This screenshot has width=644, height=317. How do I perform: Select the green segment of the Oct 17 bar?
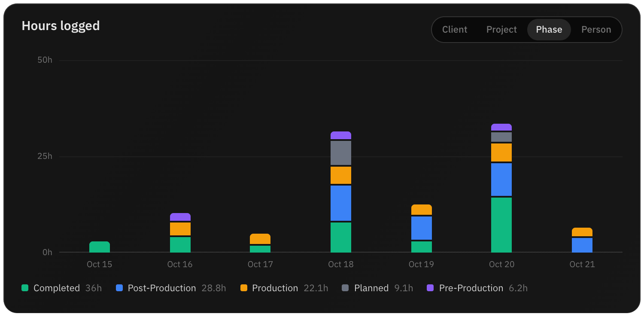point(260,249)
